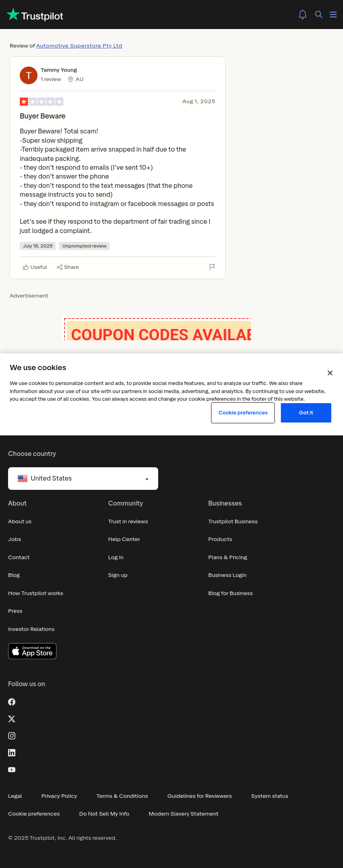Flag this review with the flag icon
The width and height of the screenshot is (343, 868).
coord(212,267)
